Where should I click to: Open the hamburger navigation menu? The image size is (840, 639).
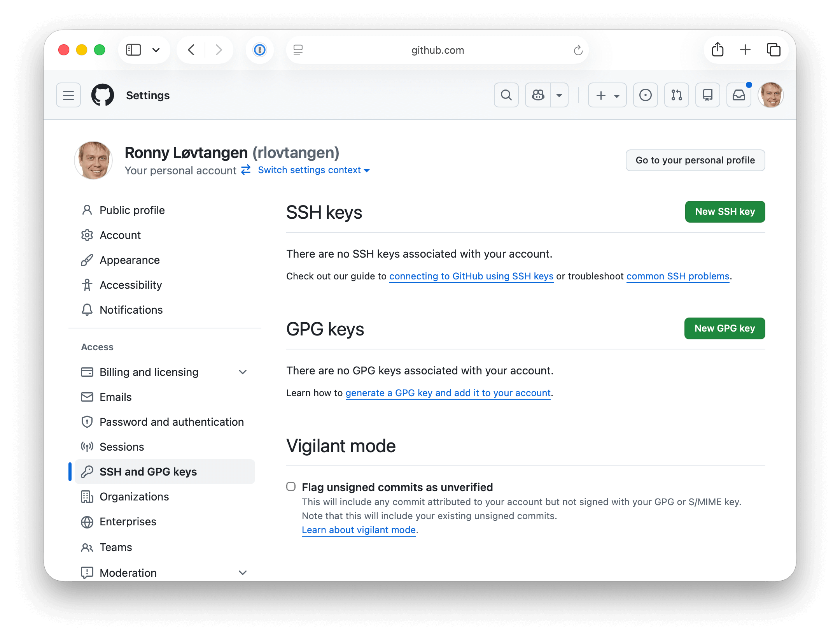68,95
